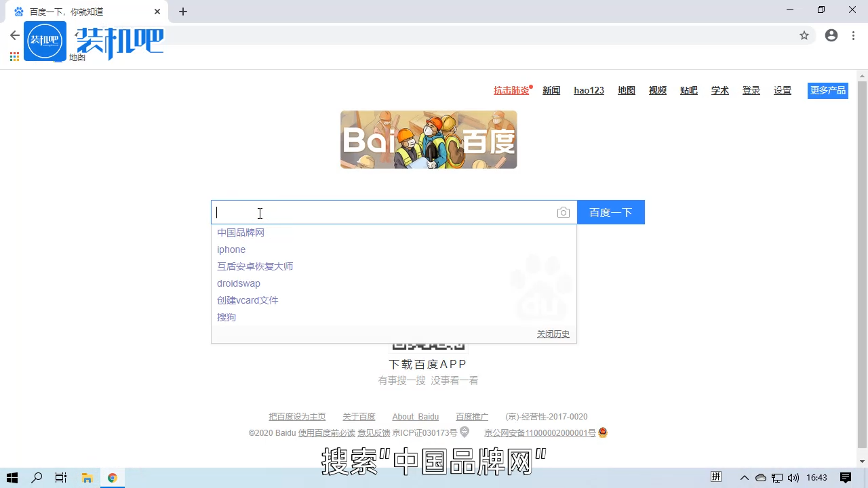Open a new browser tab
868x488 pixels.
coord(183,12)
